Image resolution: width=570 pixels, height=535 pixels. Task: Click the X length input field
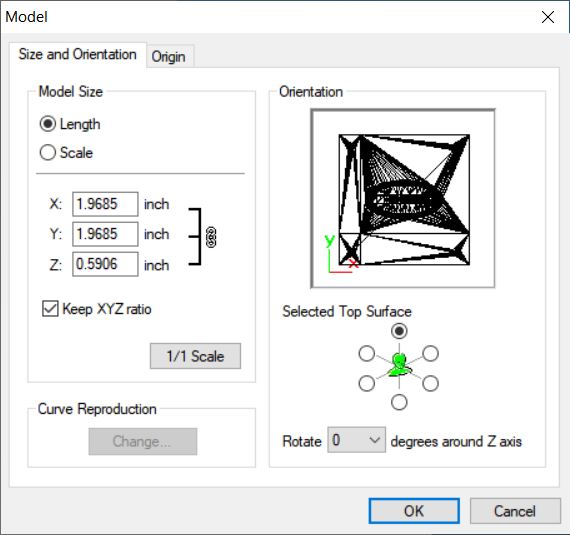click(105, 204)
